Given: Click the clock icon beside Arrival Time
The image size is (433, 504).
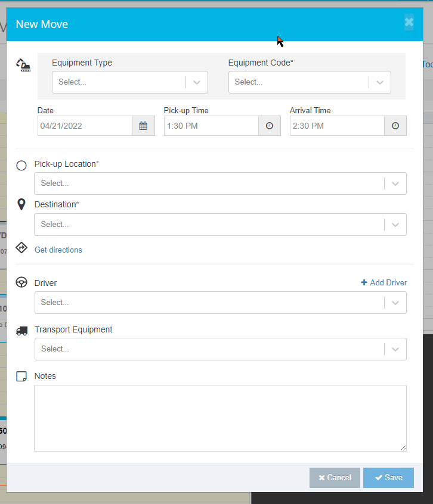Looking at the screenshot, I should (395, 126).
